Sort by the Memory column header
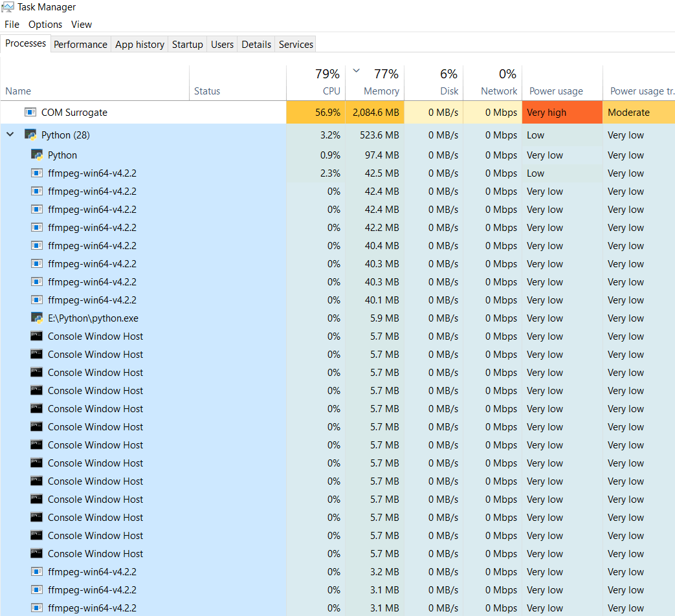The height and width of the screenshot is (616, 675). [x=375, y=83]
